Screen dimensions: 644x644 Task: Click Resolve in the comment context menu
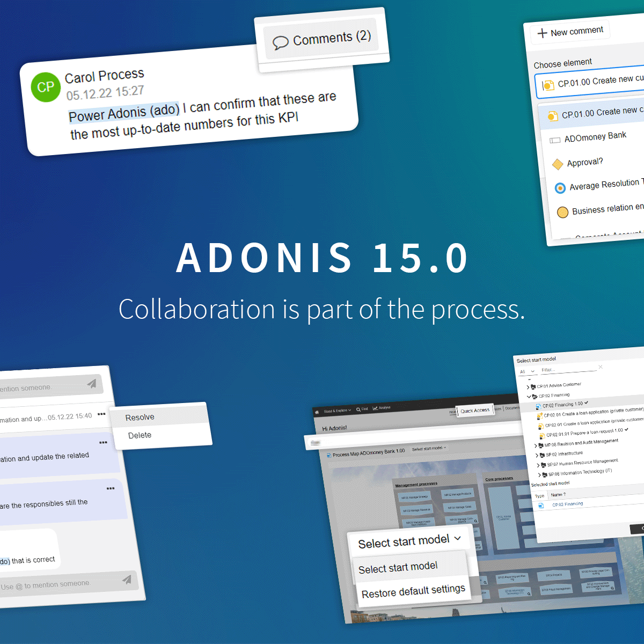(140, 416)
